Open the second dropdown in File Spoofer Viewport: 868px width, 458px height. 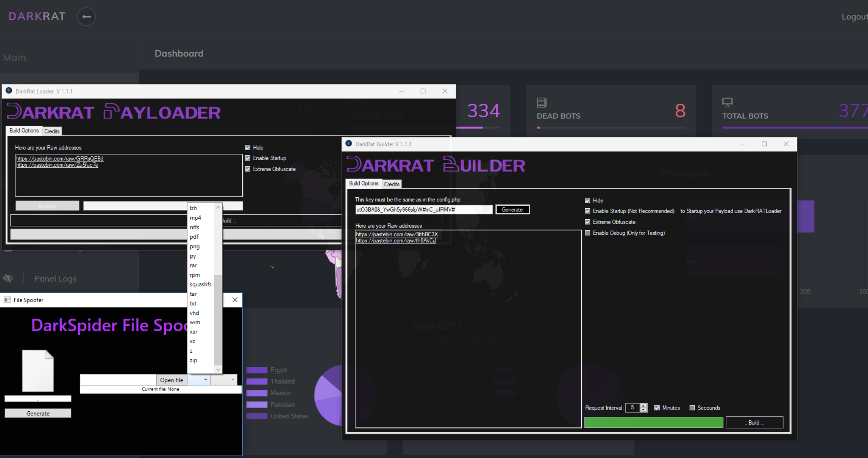click(232, 379)
